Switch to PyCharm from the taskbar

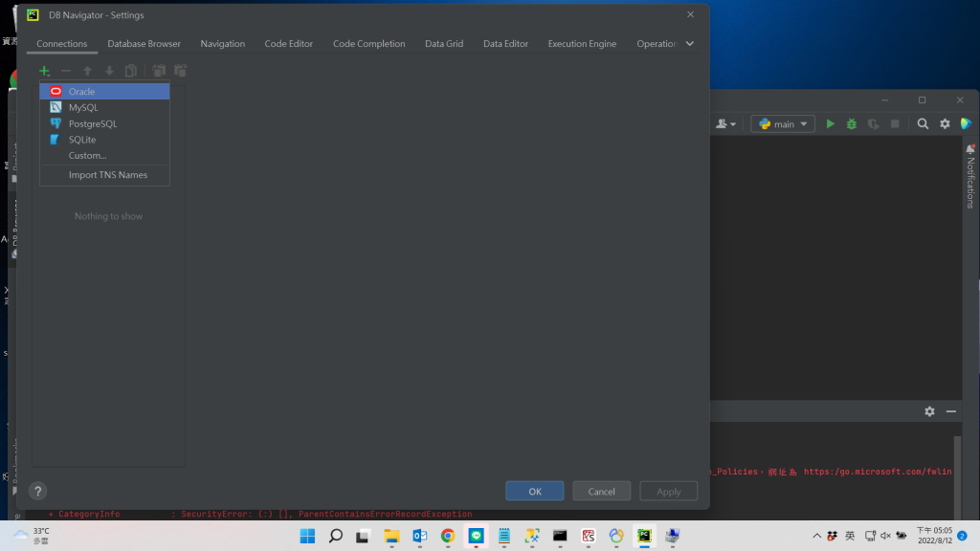click(x=644, y=536)
